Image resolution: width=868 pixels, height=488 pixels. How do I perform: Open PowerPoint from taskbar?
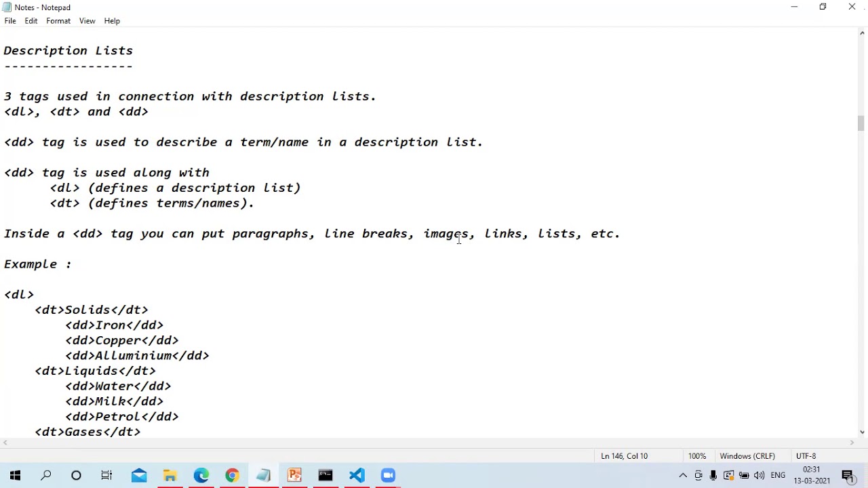294,475
